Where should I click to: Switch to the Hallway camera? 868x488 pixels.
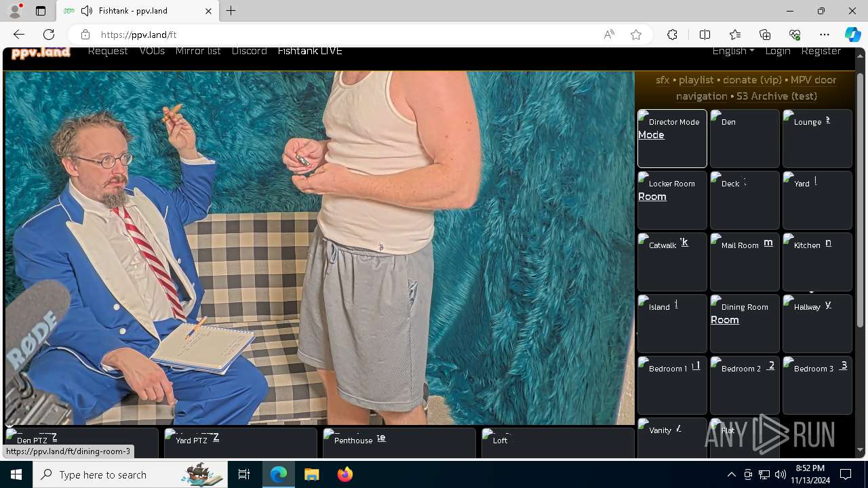(x=817, y=323)
